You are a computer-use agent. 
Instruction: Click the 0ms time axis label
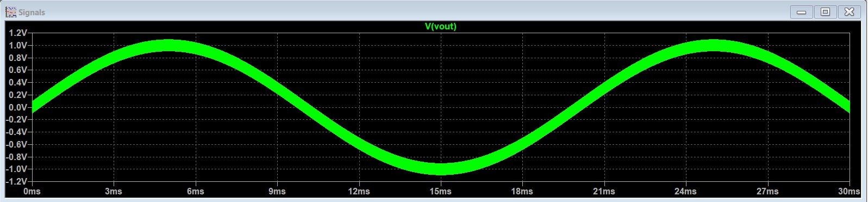click(32, 191)
